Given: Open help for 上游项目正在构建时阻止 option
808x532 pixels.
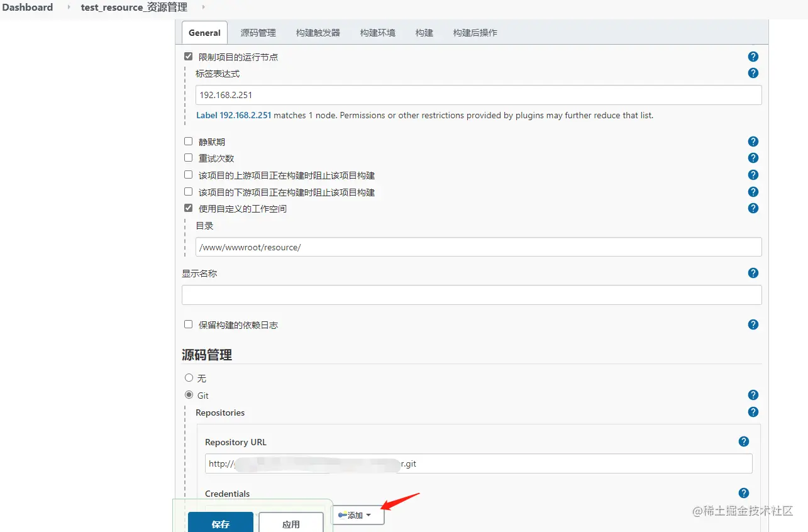Looking at the screenshot, I should pos(753,175).
